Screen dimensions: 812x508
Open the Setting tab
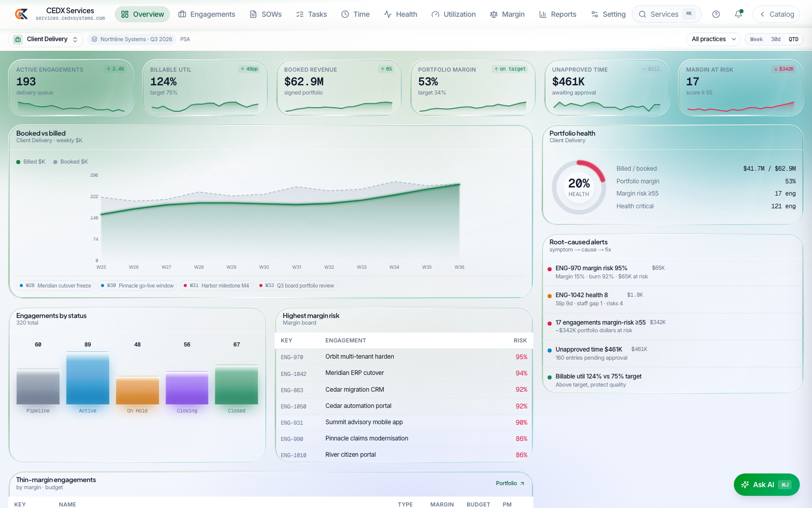(608, 14)
